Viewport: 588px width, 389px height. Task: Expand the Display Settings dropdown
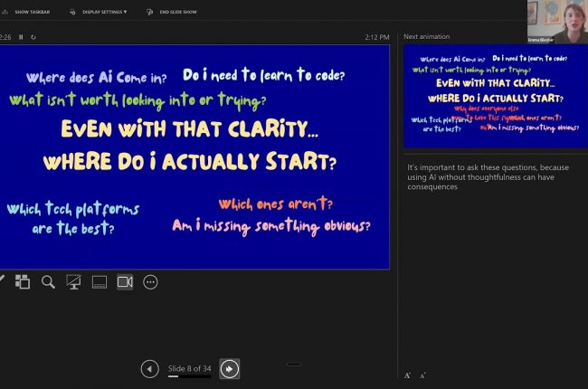coord(103,12)
